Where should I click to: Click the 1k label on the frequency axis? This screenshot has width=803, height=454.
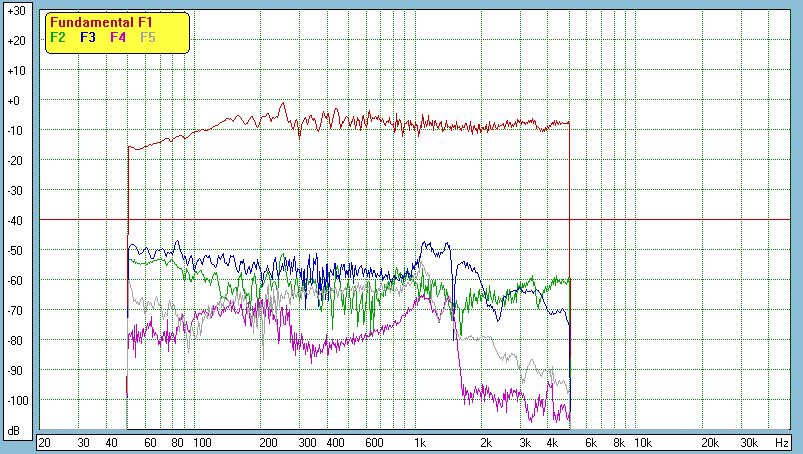point(420,442)
